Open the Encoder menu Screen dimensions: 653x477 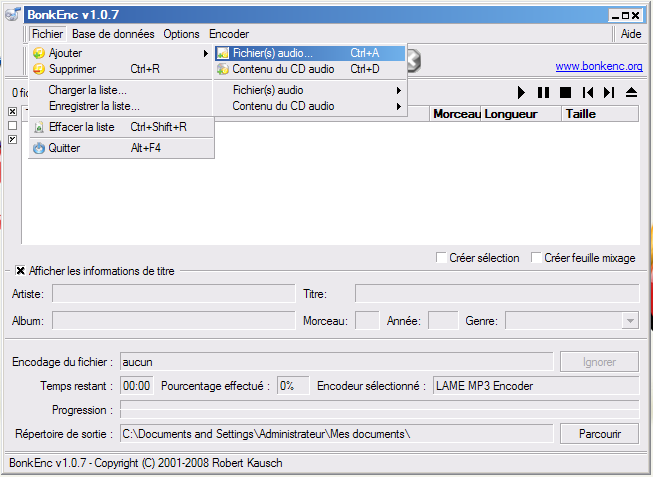(x=229, y=34)
